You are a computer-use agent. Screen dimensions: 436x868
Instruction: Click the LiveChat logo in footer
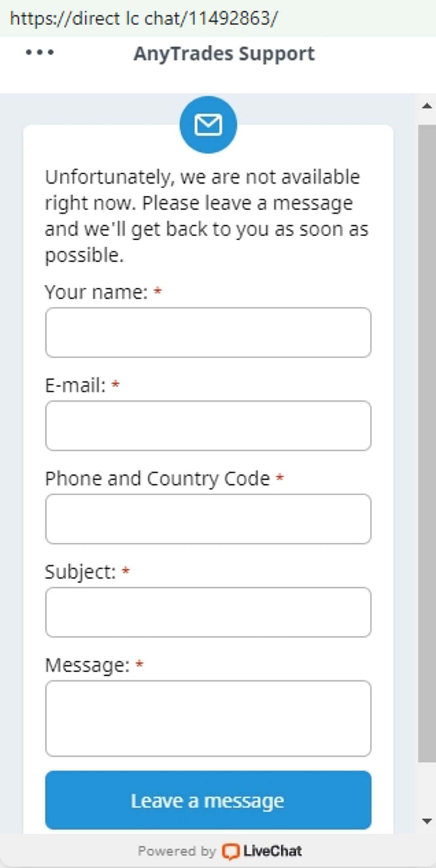click(262, 851)
